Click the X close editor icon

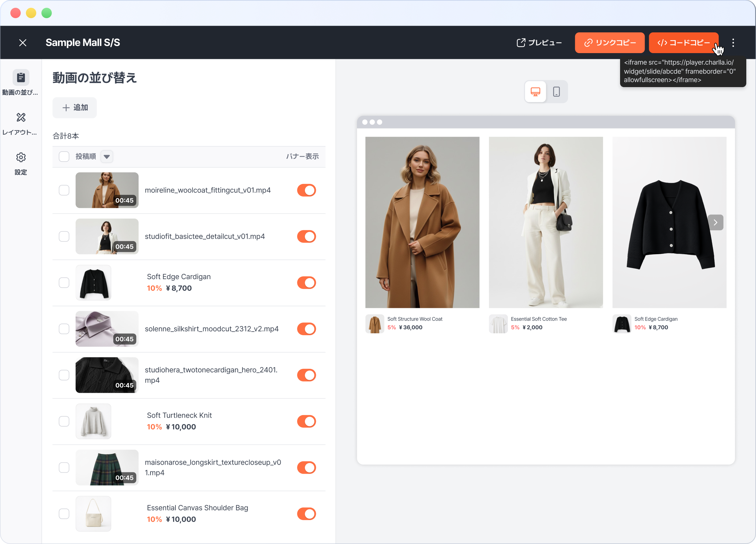[23, 43]
